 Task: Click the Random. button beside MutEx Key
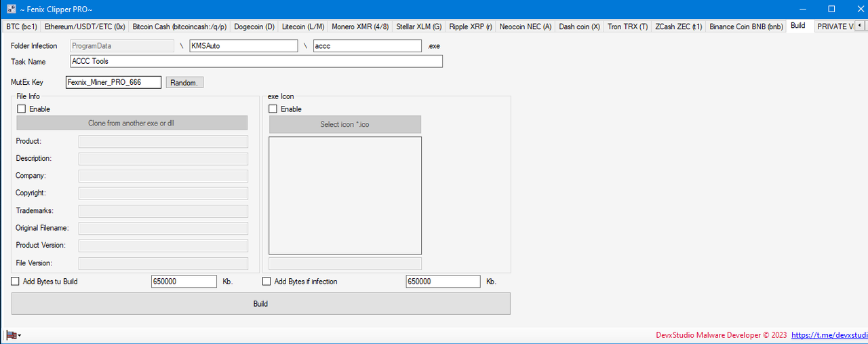pos(184,82)
